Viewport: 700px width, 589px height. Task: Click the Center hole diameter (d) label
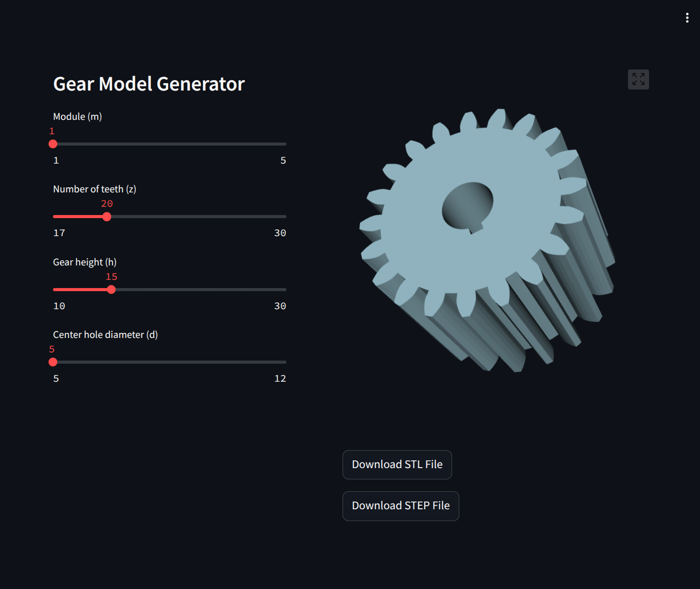tap(105, 335)
